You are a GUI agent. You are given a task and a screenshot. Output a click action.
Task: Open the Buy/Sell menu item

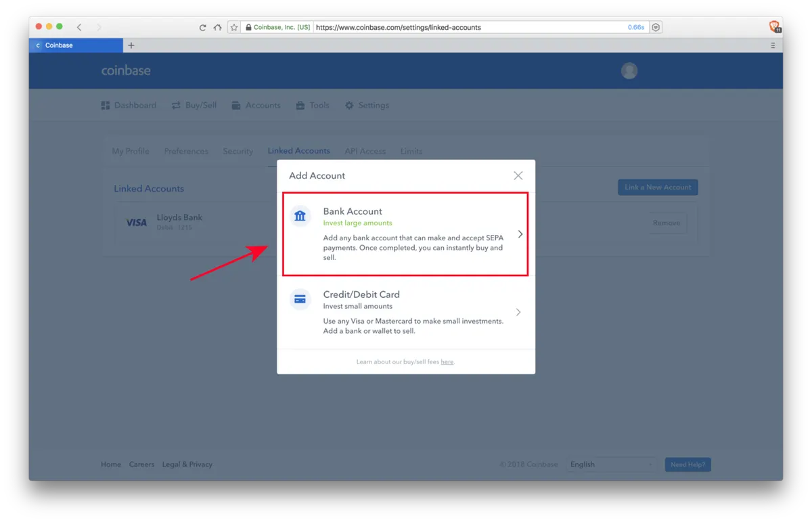[x=194, y=106]
